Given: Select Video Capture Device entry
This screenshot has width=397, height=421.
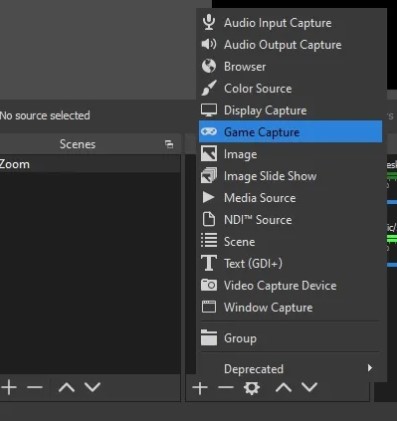Looking at the screenshot, I should 290,285.
